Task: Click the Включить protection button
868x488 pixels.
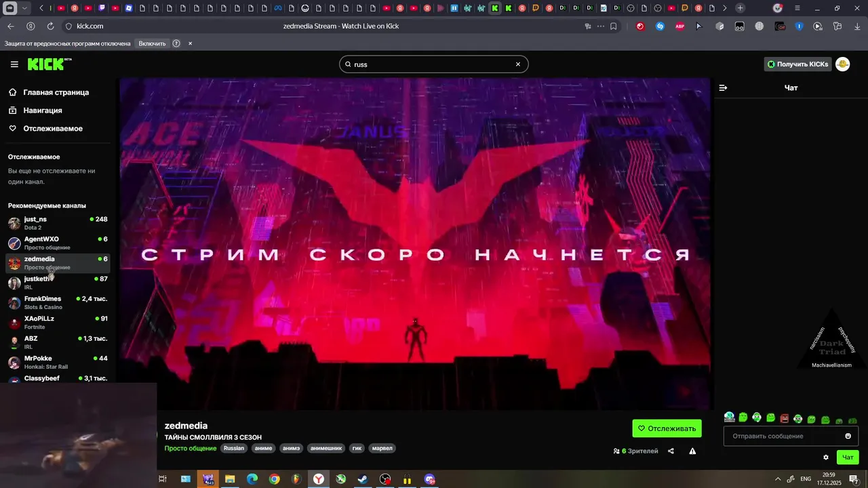Action: pyautogui.click(x=152, y=43)
